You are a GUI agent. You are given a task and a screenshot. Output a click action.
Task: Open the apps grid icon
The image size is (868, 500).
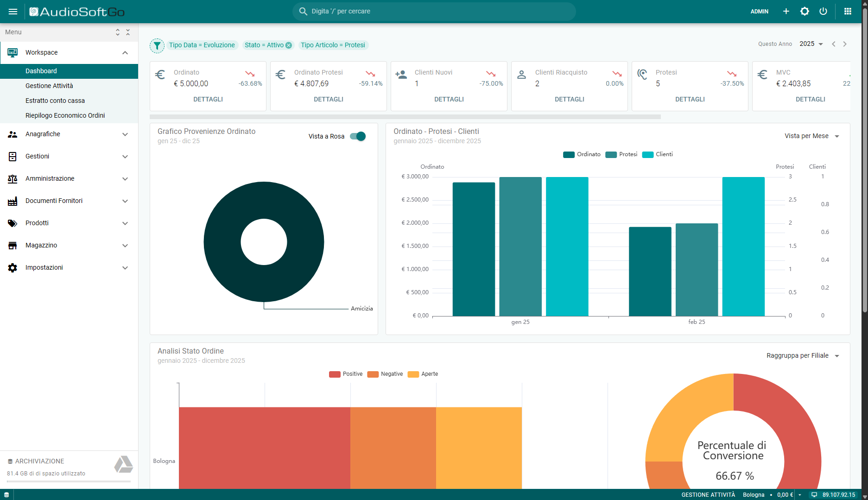coord(848,12)
